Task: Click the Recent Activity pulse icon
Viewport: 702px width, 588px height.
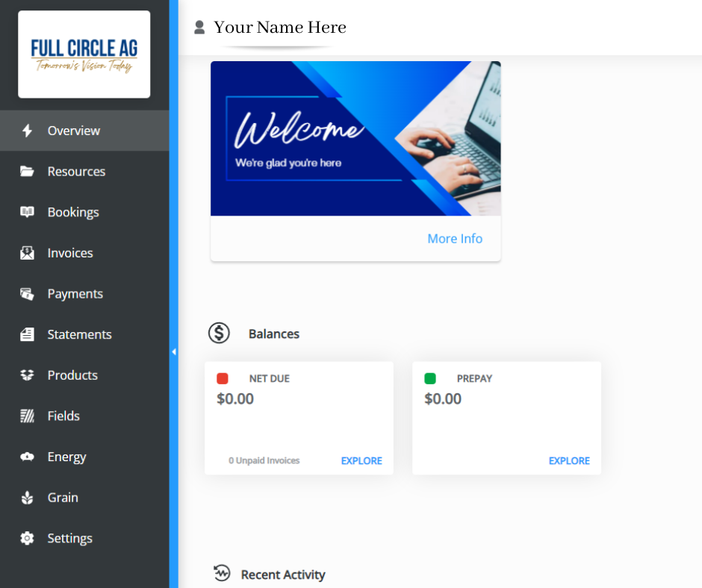Action: pyautogui.click(x=222, y=574)
